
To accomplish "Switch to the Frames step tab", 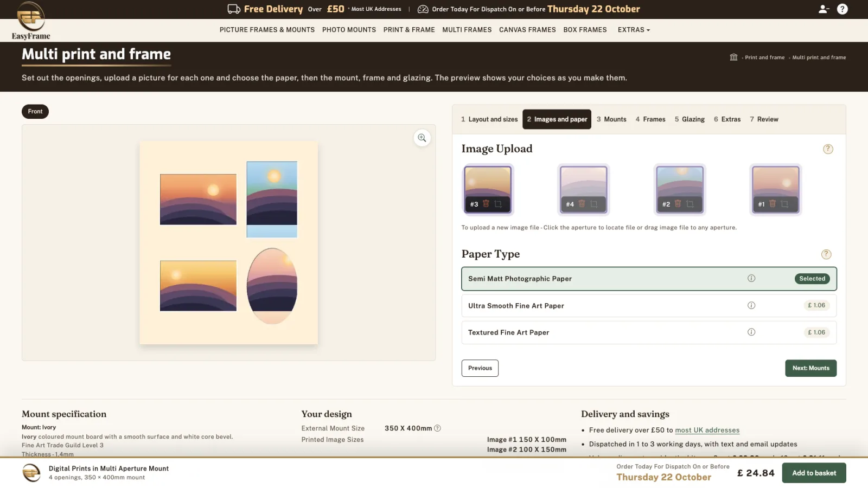I will [650, 119].
